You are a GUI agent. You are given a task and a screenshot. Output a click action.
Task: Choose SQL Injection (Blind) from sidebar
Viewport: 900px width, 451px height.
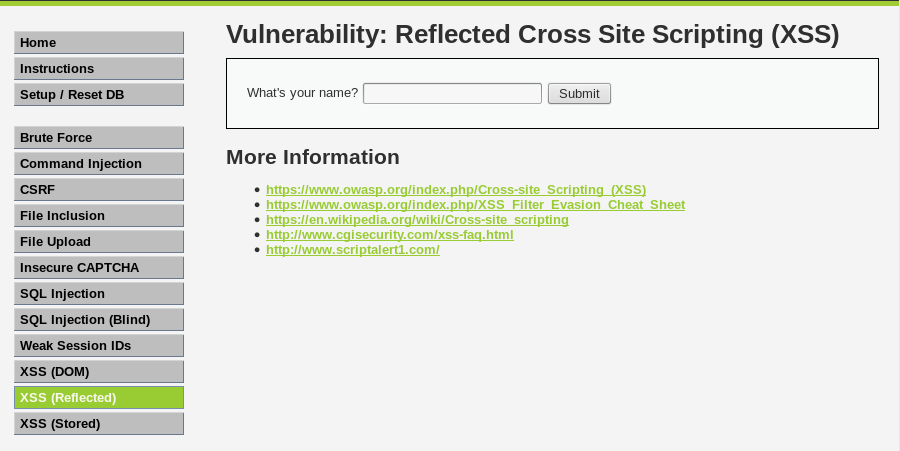pyautogui.click(x=98, y=320)
